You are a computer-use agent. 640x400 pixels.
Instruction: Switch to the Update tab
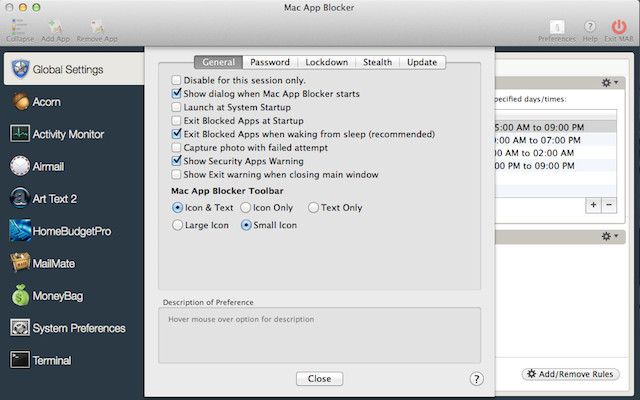422,62
